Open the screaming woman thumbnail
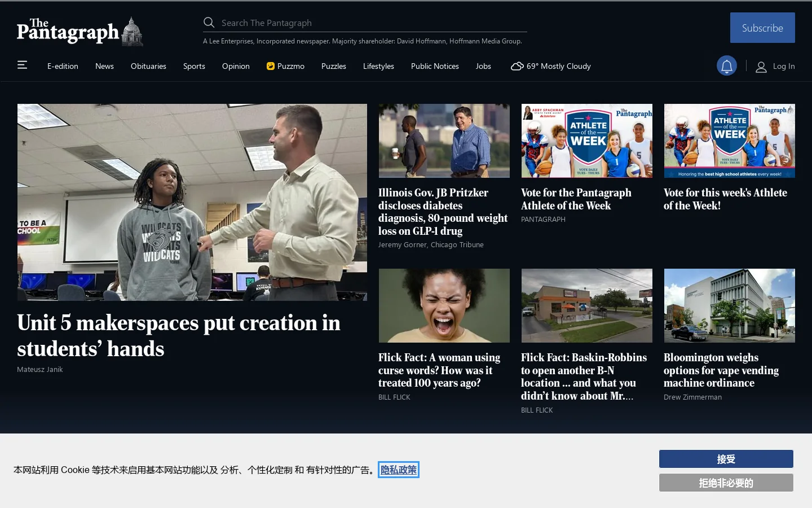Screen dimensions: 812x508 (x=444, y=305)
